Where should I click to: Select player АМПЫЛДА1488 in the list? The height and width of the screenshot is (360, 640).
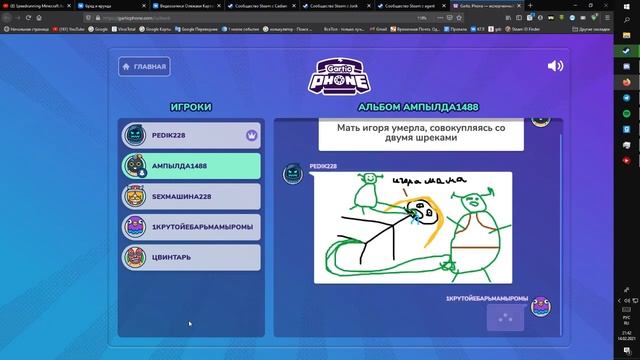click(191, 166)
